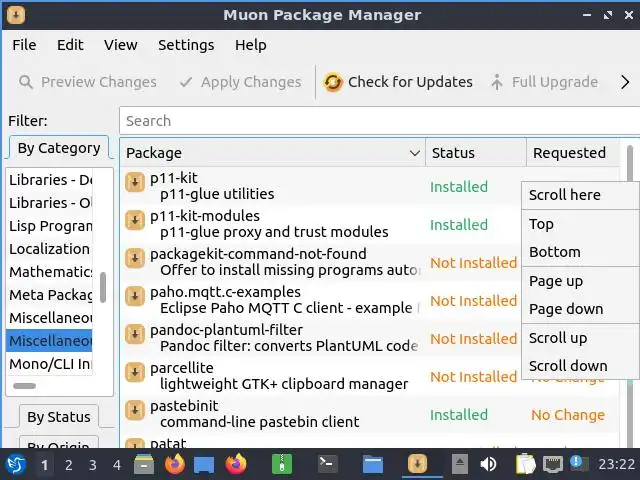The image size is (640, 480).
Task: Select the highlighted Miscellaneous category
Action: [49, 341]
